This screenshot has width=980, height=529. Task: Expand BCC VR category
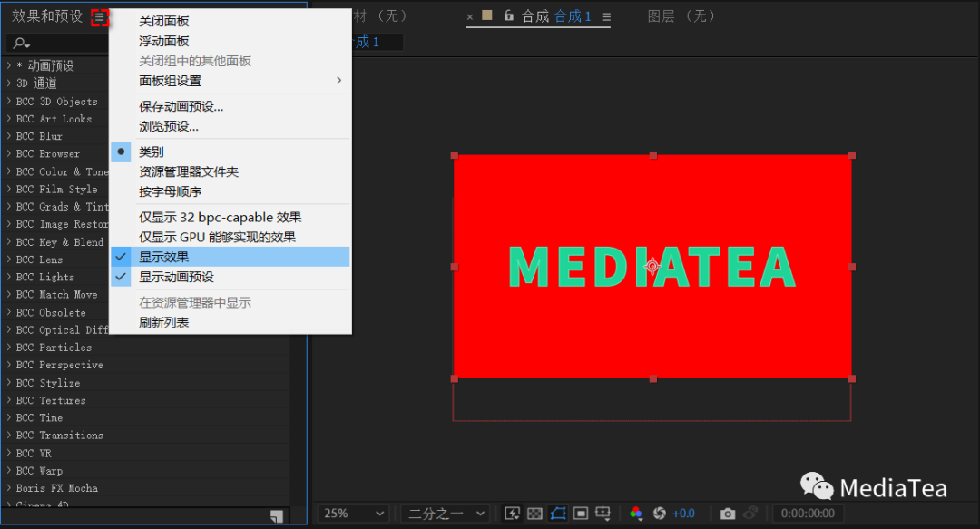tap(9, 453)
